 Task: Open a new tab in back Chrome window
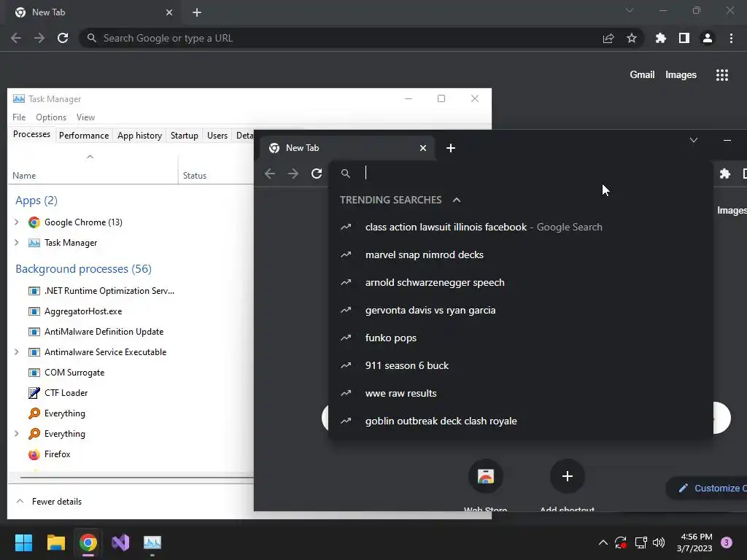click(197, 12)
